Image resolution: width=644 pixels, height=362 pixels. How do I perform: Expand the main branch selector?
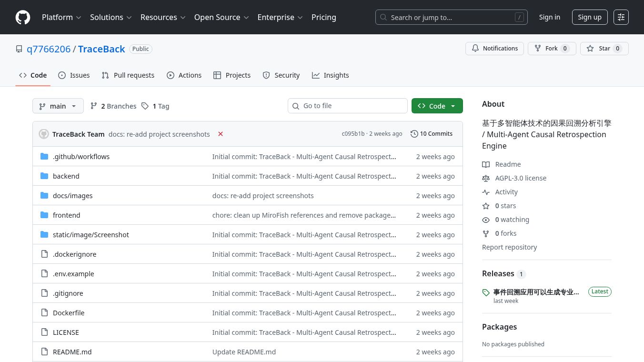pyautogui.click(x=58, y=106)
